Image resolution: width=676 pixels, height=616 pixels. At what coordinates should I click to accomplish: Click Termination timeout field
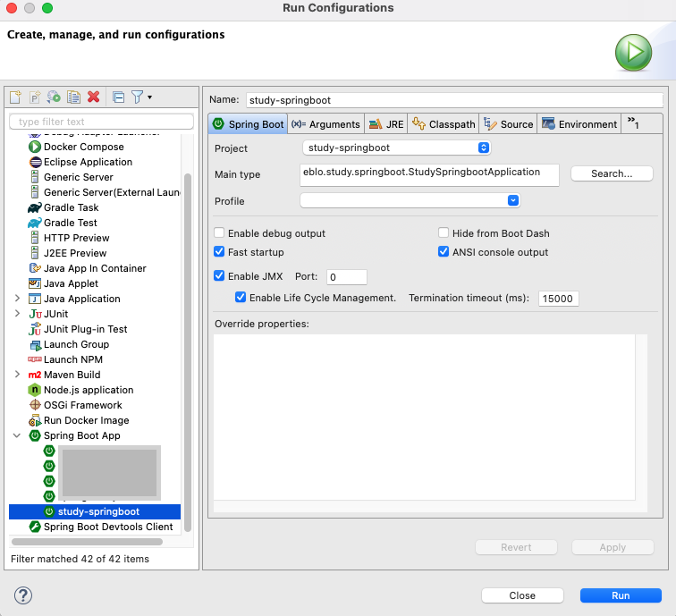[x=558, y=299]
